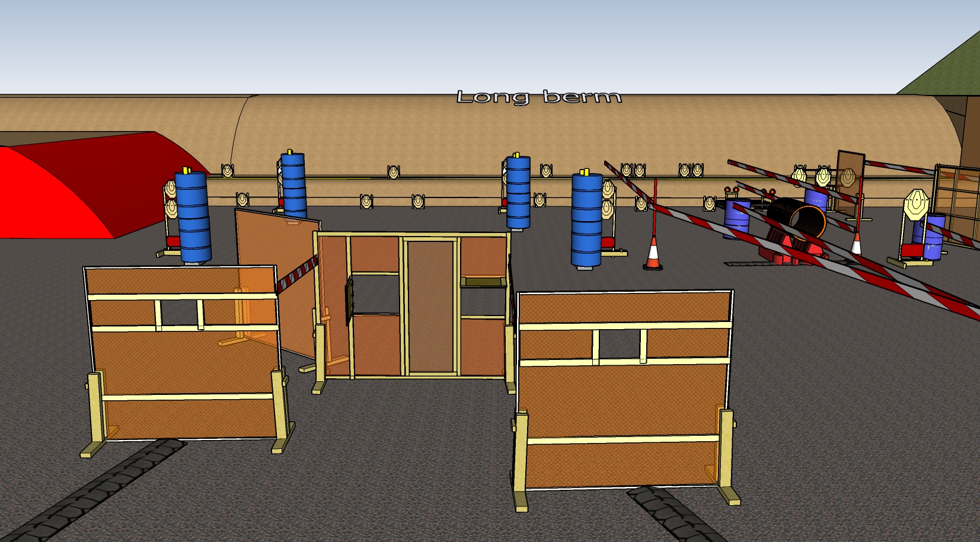Select the blue barrel stack nearest the red berm

click(x=193, y=216)
